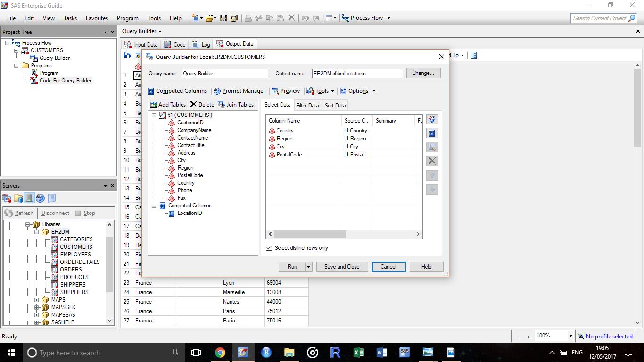Viewport: 644px width, 362px height.
Task: Click Change to rename the output
Action: pos(423,73)
